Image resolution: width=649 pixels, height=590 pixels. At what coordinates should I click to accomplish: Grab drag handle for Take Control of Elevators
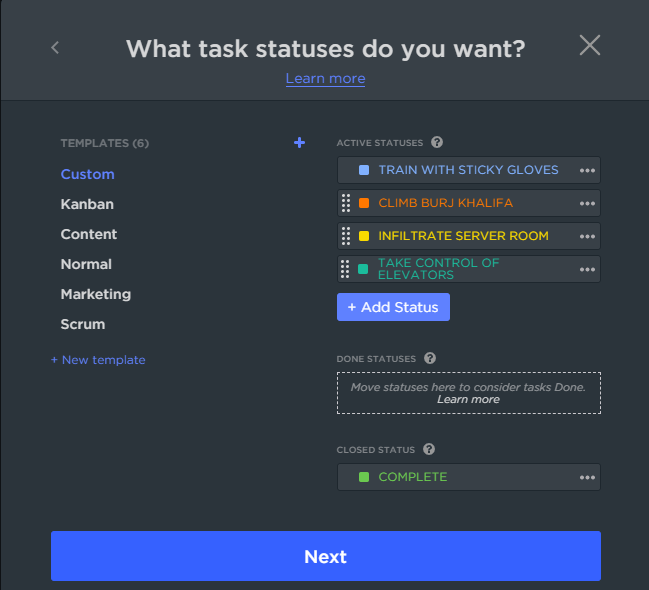[x=346, y=269]
